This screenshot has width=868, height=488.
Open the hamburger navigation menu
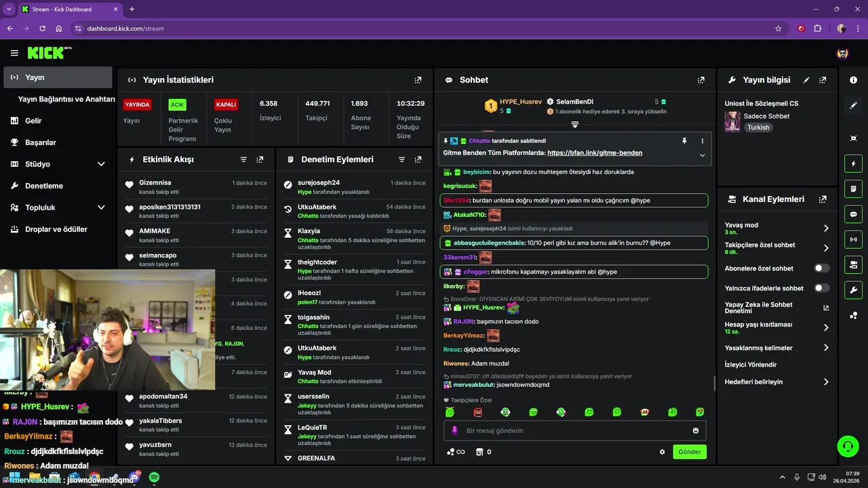click(14, 53)
